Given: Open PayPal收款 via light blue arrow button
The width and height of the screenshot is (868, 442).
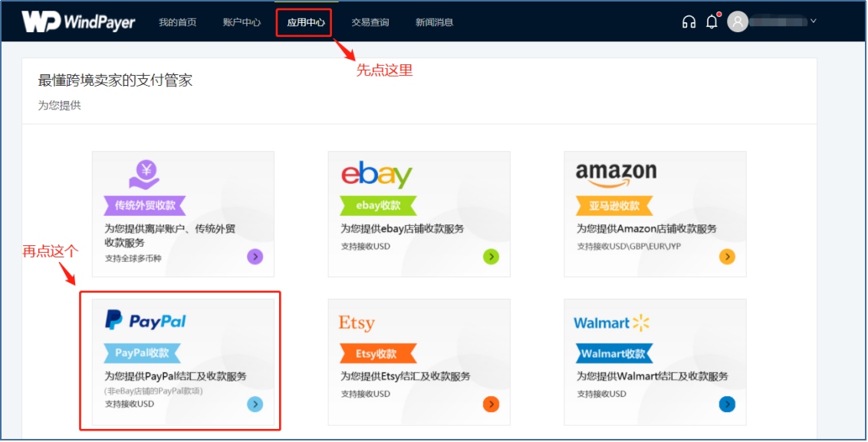Looking at the screenshot, I should [255, 404].
